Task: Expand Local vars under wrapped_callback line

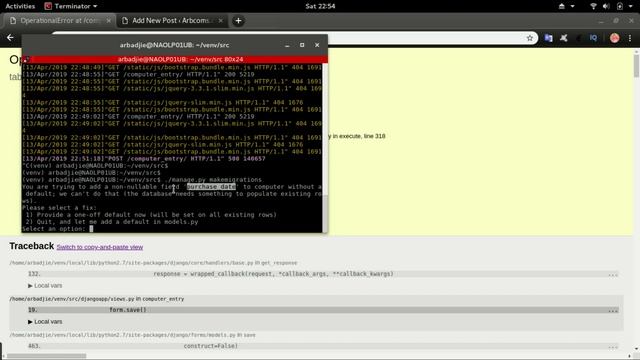Action: point(45,285)
